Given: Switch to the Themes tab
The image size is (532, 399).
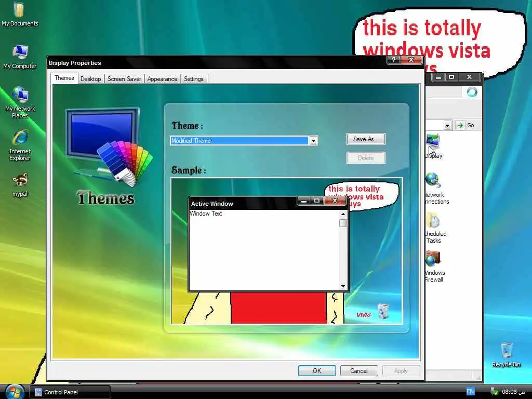Looking at the screenshot, I should (x=64, y=78).
